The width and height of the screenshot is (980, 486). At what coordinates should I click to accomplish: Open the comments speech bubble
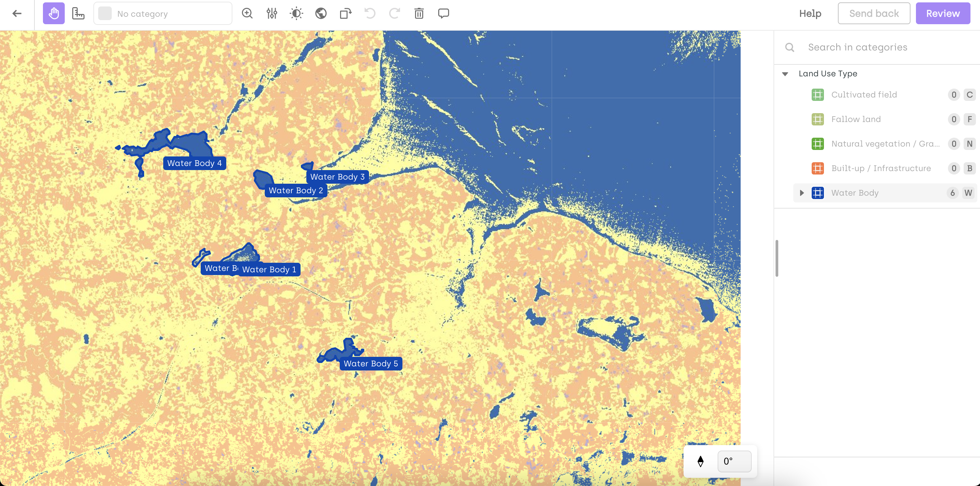pyautogui.click(x=443, y=14)
